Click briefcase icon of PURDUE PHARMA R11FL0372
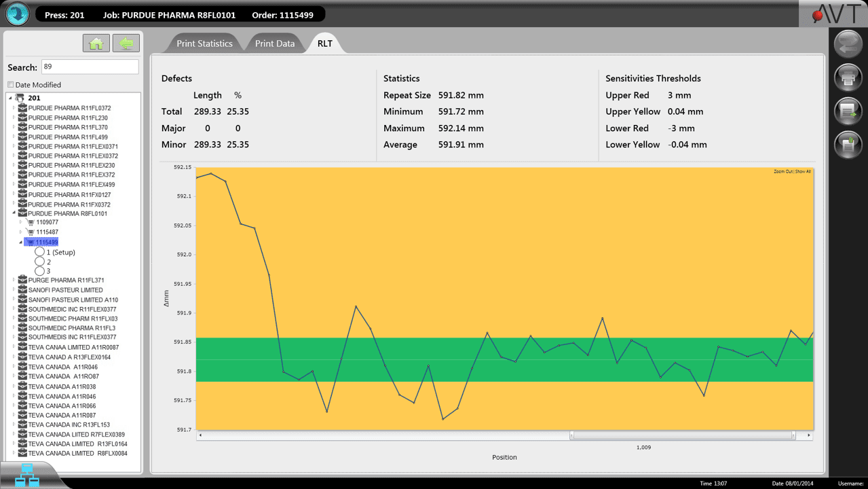The width and height of the screenshot is (868, 489). pyautogui.click(x=23, y=108)
